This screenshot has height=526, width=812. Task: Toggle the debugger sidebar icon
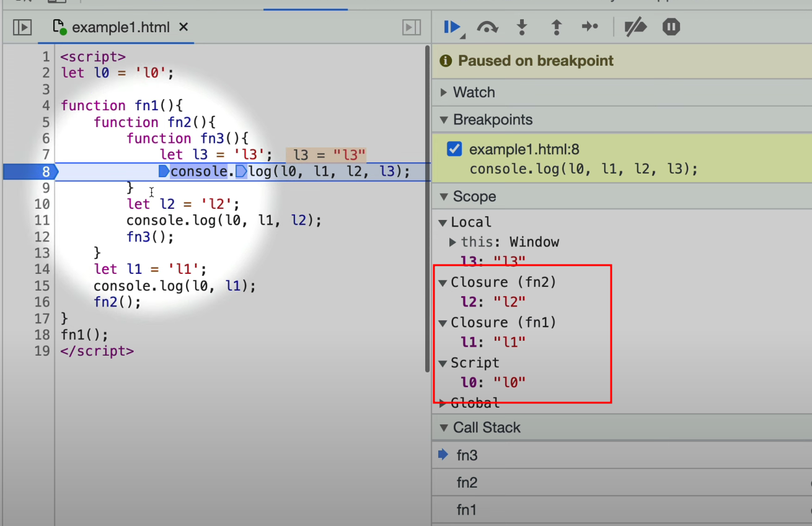412,27
